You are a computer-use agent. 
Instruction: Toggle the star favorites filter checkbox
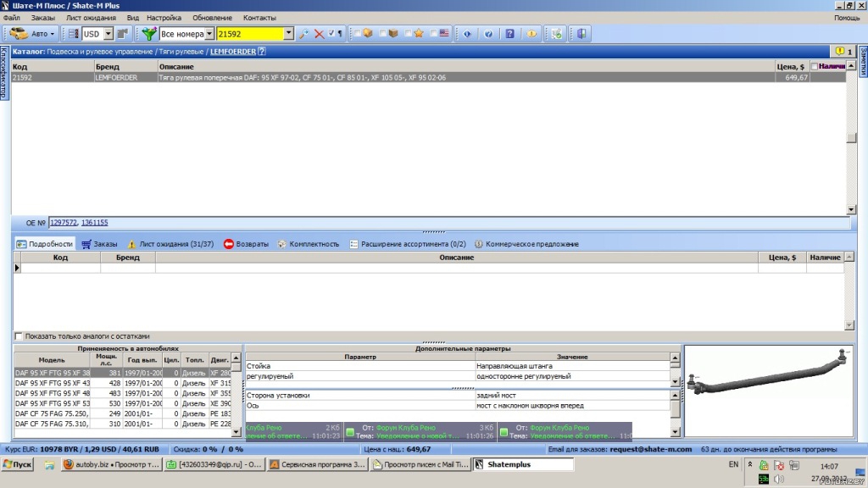tap(409, 34)
